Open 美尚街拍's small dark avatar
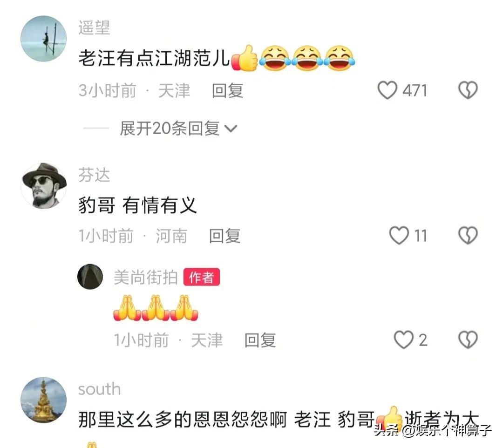Screen dimensions: 503x448 [x=90, y=277]
